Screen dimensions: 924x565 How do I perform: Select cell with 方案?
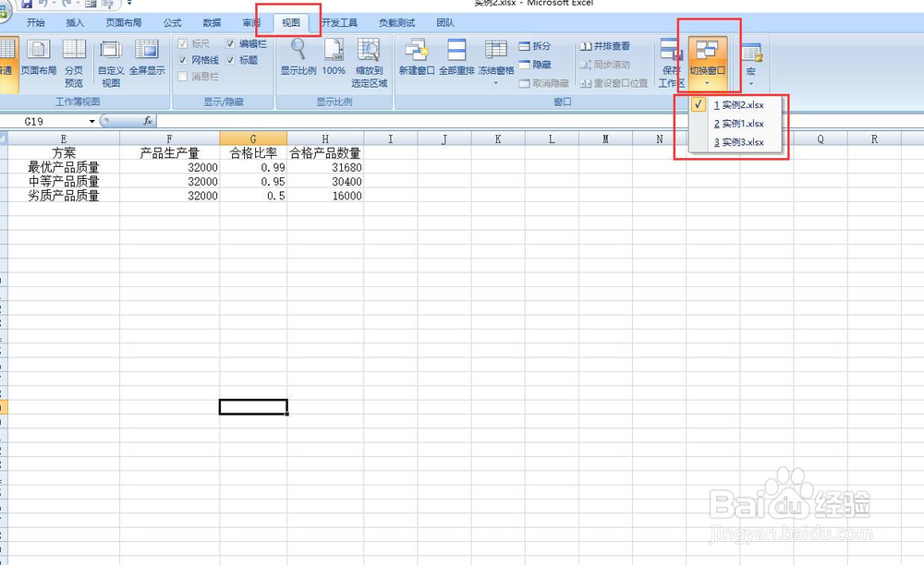coord(64,153)
